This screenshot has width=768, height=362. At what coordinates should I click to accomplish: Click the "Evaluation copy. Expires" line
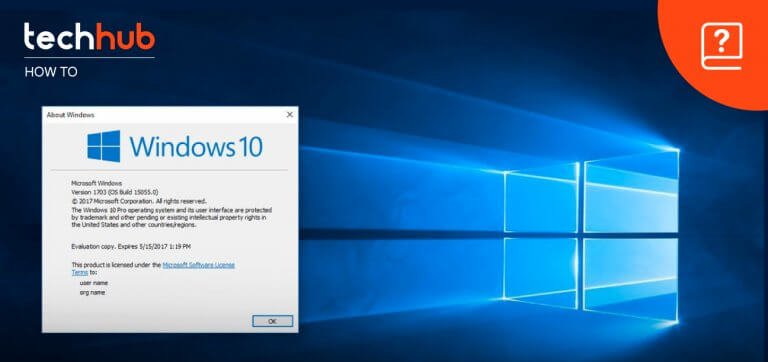pos(130,246)
